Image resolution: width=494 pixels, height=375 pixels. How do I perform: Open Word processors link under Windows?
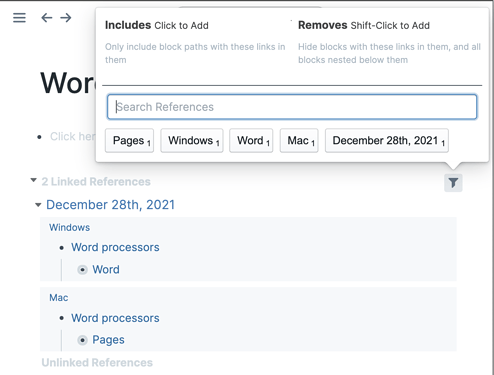[115, 247]
